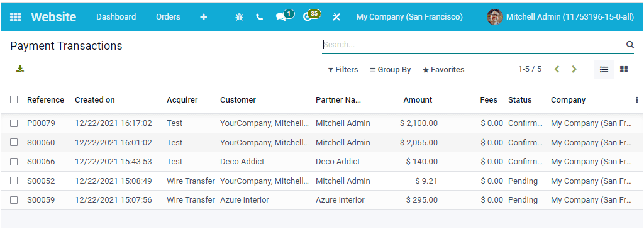
Task: Tick the checkbox for S00066
Action: pos(14,162)
